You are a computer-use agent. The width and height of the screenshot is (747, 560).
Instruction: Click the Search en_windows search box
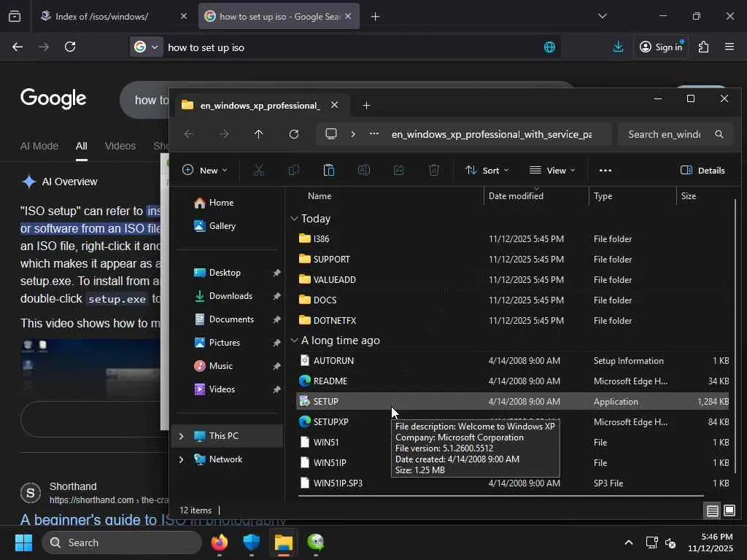664,134
